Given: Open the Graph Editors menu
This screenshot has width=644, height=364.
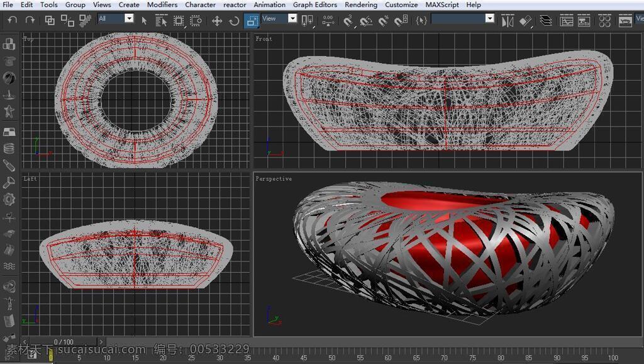Looking at the screenshot, I should point(315,5).
